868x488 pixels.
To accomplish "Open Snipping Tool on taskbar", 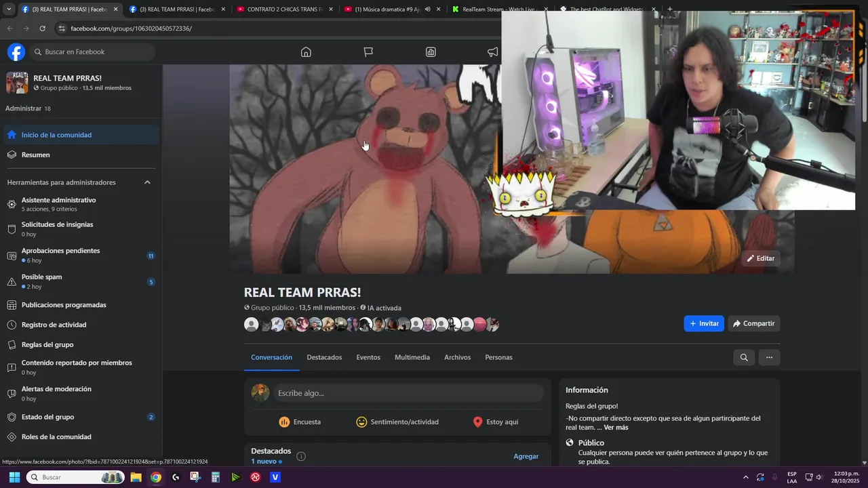I will [195, 477].
